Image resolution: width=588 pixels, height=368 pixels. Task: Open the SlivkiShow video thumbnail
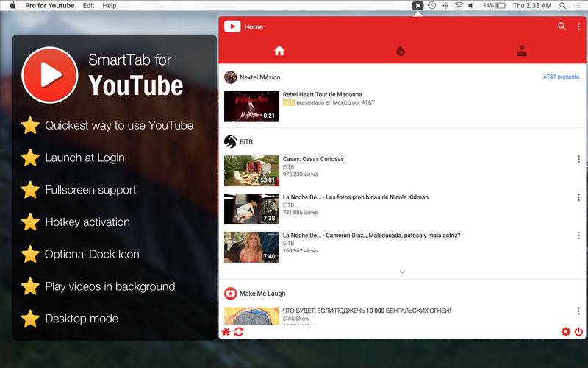(x=251, y=316)
